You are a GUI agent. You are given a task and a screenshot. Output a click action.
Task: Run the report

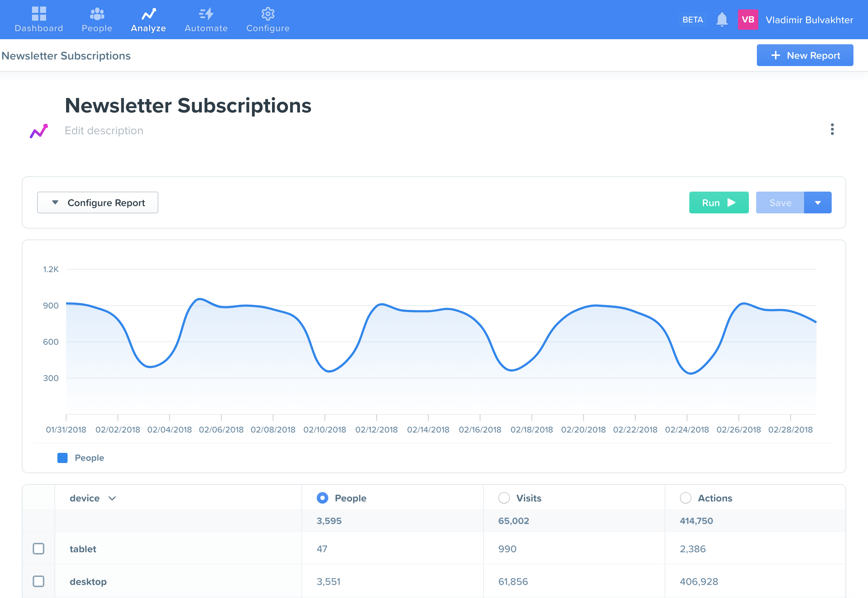coord(718,202)
